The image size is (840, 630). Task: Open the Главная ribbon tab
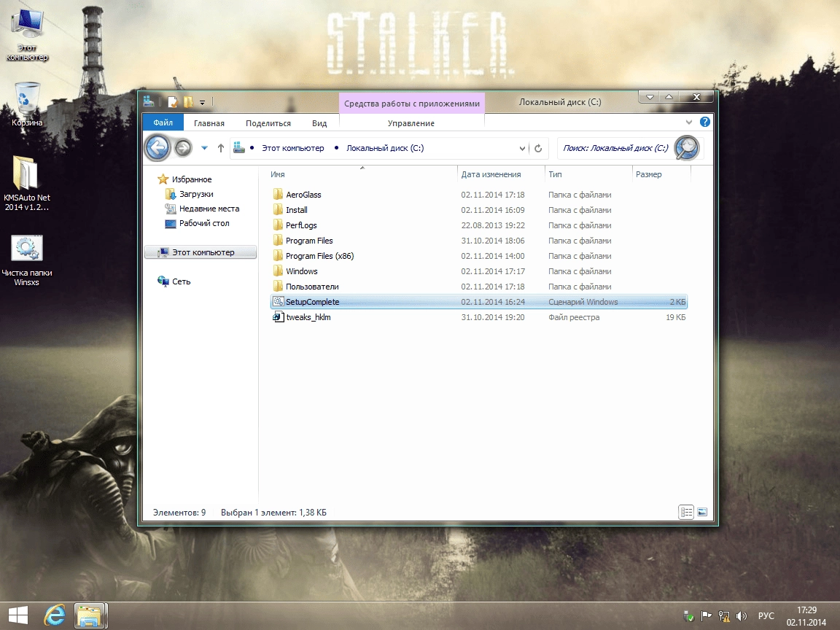tap(209, 123)
